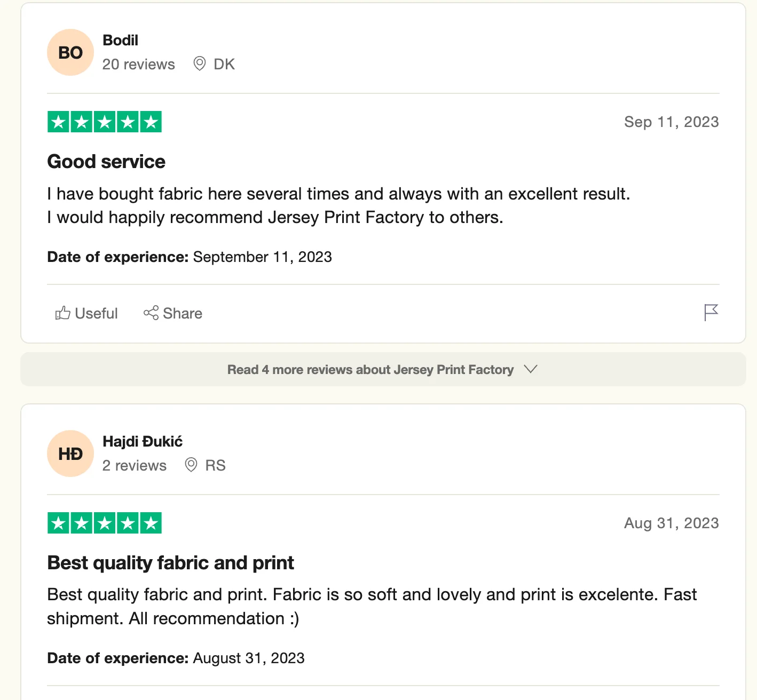Open Bodil's reviewer profile name
This screenshot has height=700, width=757.
pyautogui.click(x=120, y=41)
